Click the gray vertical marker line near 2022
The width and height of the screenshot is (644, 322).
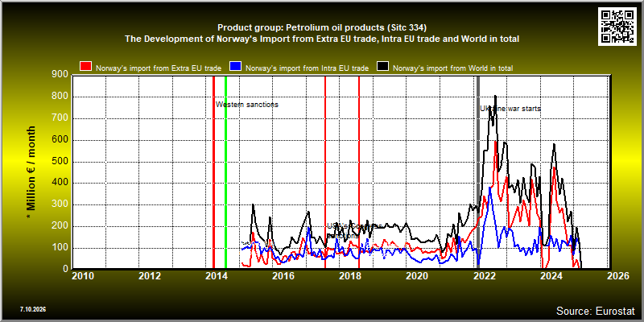click(x=478, y=171)
